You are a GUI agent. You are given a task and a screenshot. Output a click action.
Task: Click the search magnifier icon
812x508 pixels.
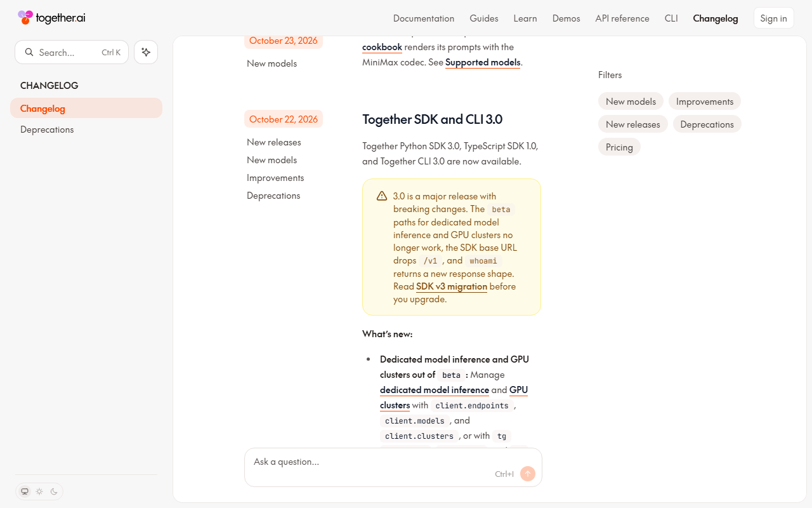[29, 52]
